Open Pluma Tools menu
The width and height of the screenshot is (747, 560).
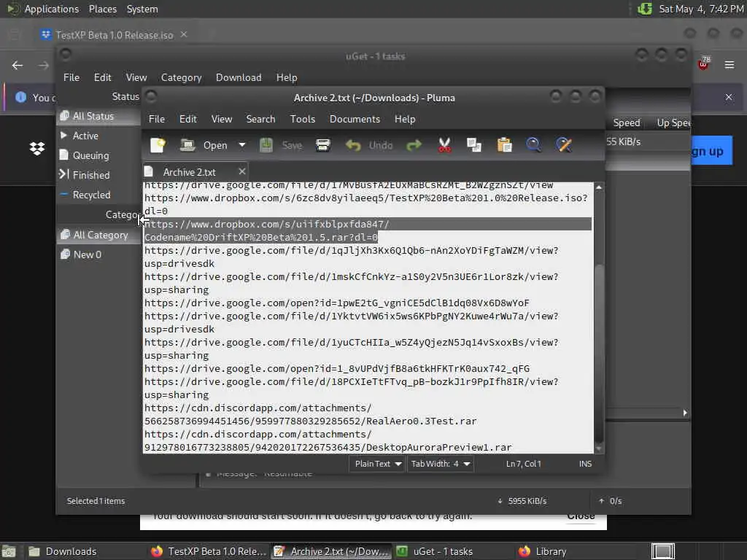point(303,119)
